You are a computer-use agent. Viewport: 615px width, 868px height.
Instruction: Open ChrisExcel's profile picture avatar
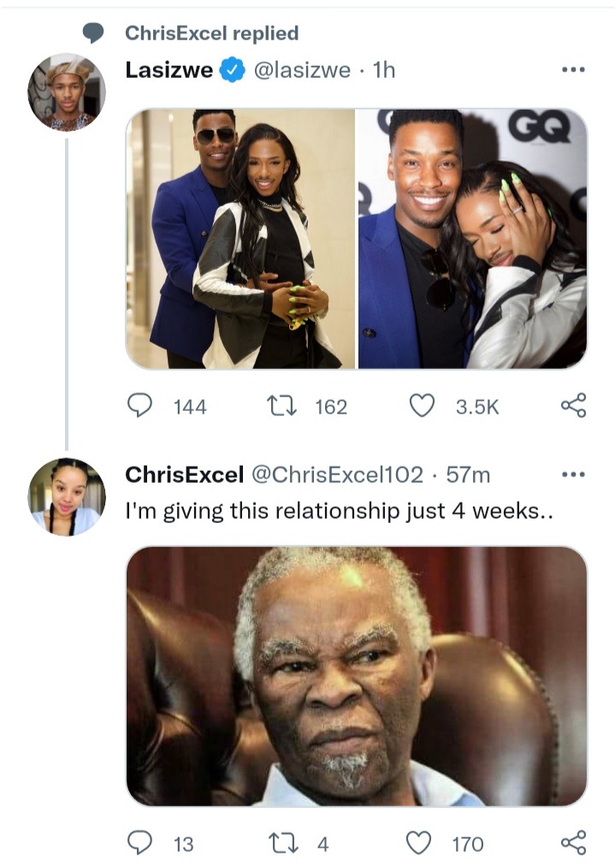(67, 496)
